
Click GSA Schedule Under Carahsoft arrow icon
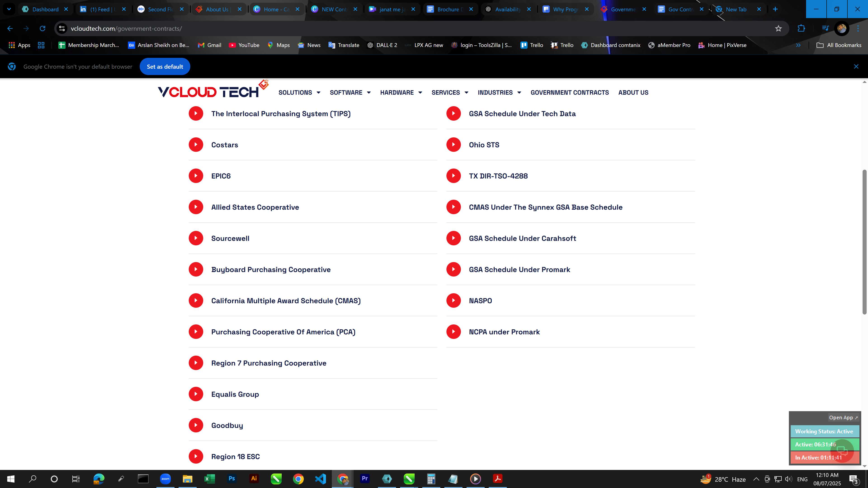click(453, 238)
